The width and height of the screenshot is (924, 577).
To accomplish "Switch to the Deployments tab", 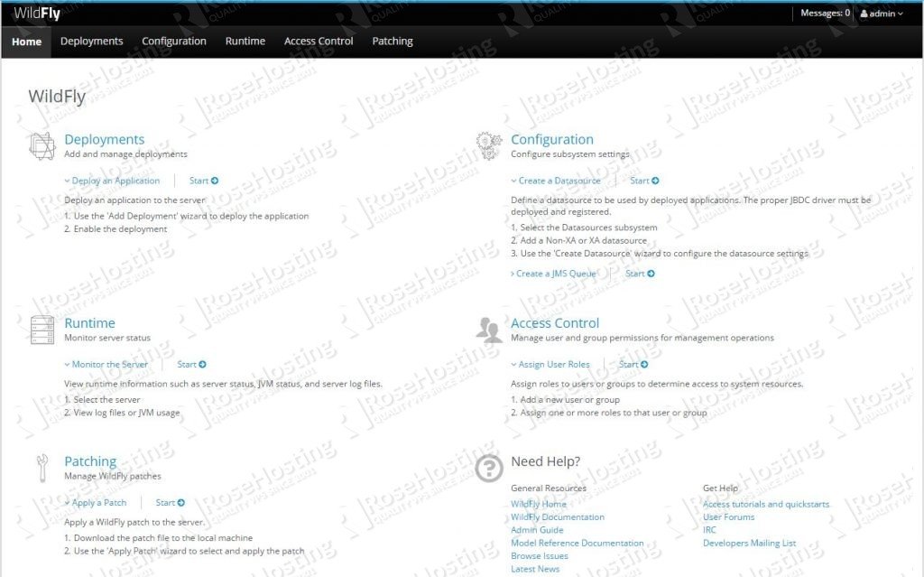I will pos(91,42).
